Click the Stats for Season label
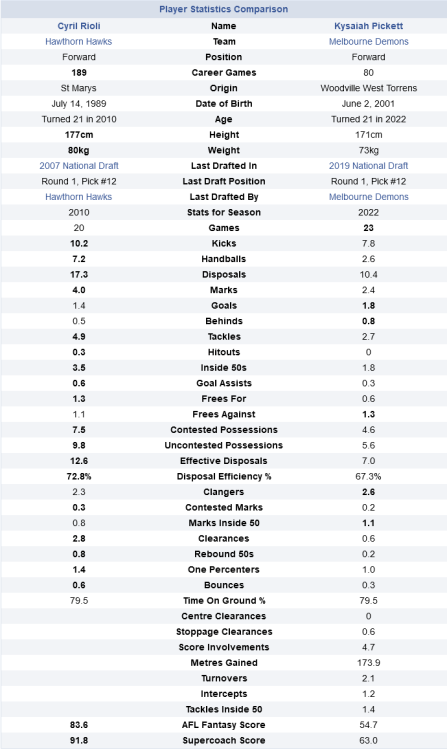The width and height of the screenshot is (447, 750). point(224,212)
